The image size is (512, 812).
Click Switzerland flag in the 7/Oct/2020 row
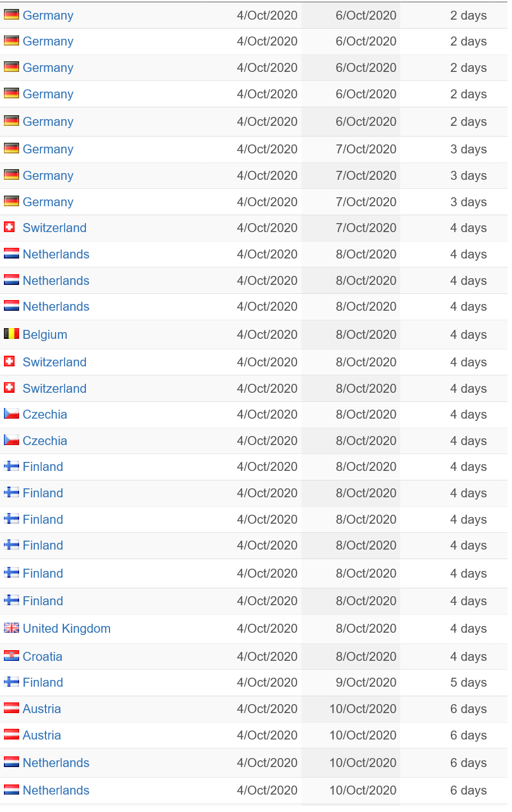10,227
